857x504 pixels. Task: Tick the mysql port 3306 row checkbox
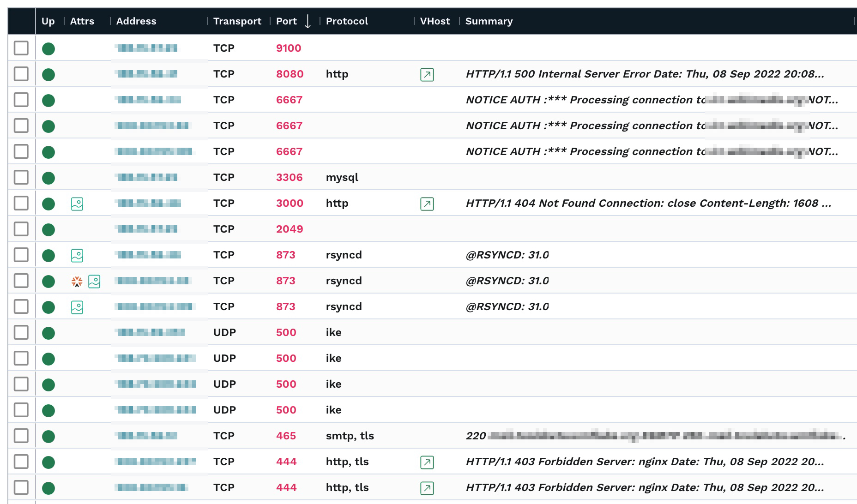(21, 177)
